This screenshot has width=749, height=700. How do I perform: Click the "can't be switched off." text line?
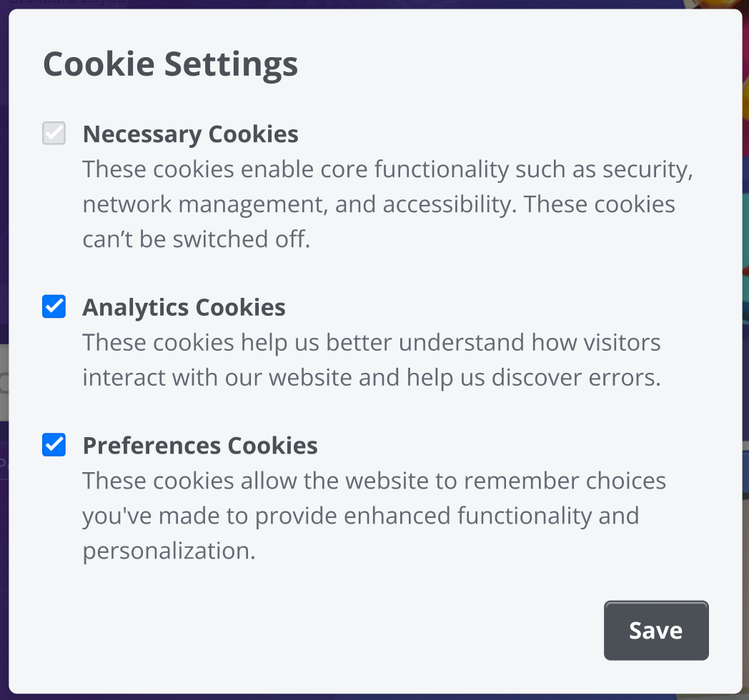point(196,239)
